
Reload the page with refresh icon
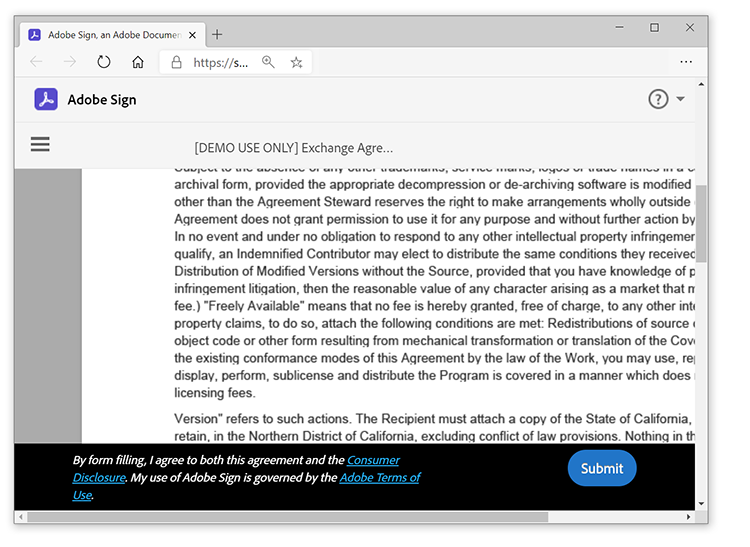tap(104, 62)
